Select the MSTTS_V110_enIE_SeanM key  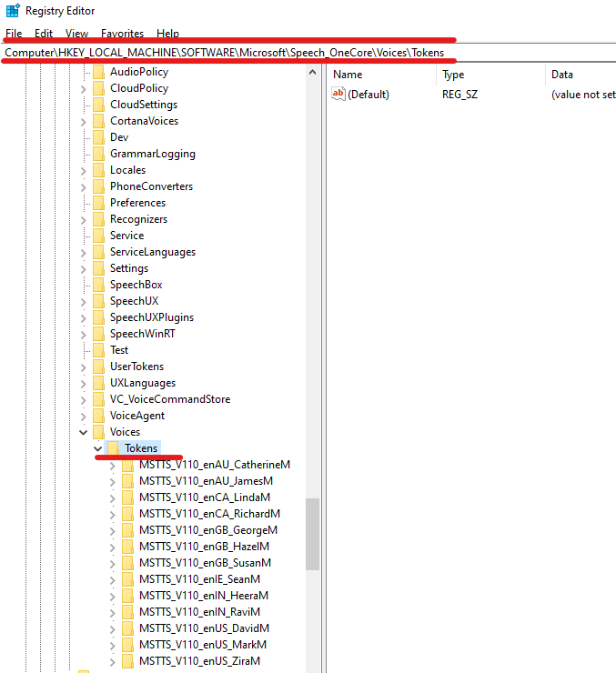[199, 579]
